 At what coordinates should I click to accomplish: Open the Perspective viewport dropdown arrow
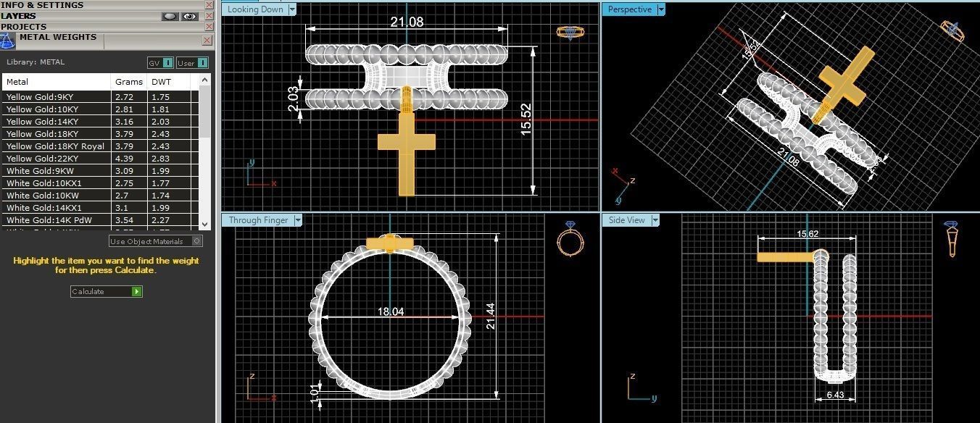(x=660, y=9)
